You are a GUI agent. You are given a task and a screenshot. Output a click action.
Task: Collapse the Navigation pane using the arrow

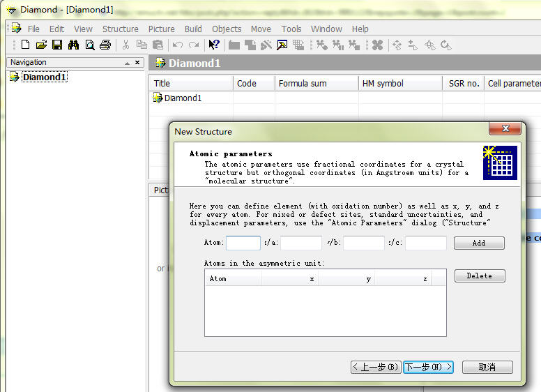pos(128,63)
